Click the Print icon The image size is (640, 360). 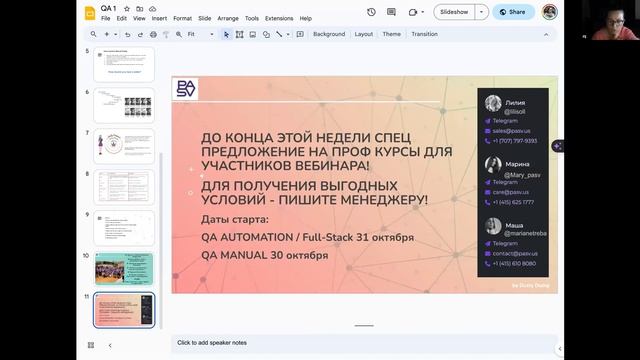click(x=153, y=34)
